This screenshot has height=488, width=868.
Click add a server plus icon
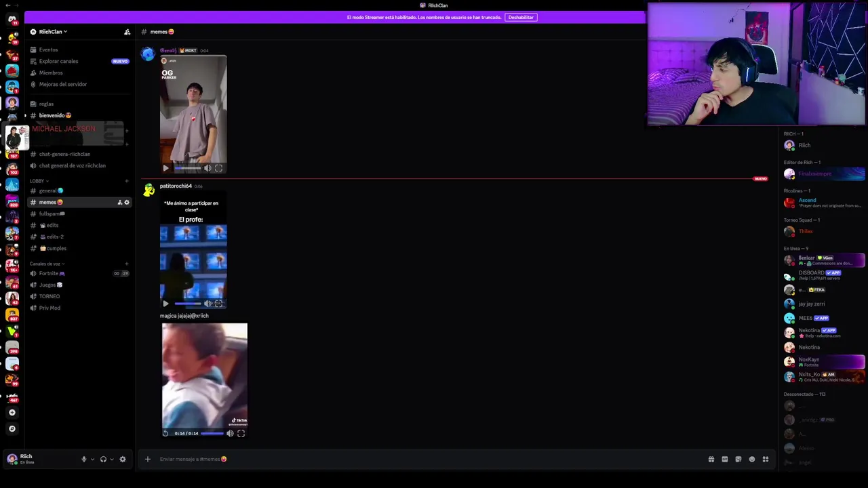point(12,412)
